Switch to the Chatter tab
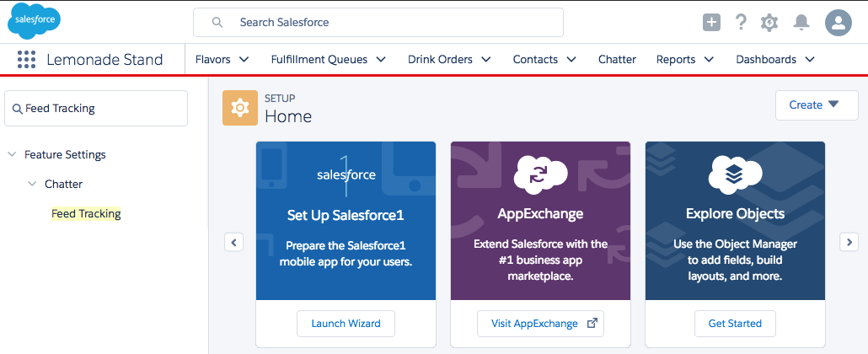868x354 pixels. coord(617,60)
